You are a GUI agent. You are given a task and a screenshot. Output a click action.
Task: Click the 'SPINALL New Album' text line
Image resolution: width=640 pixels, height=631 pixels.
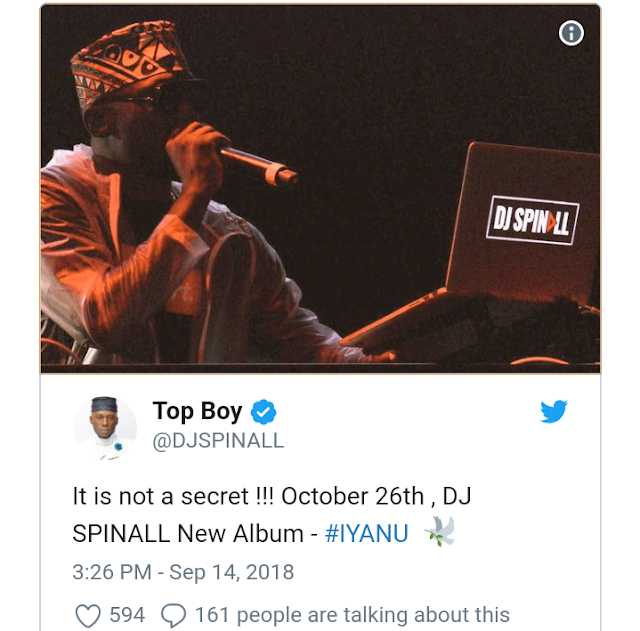tap(188, 533)
